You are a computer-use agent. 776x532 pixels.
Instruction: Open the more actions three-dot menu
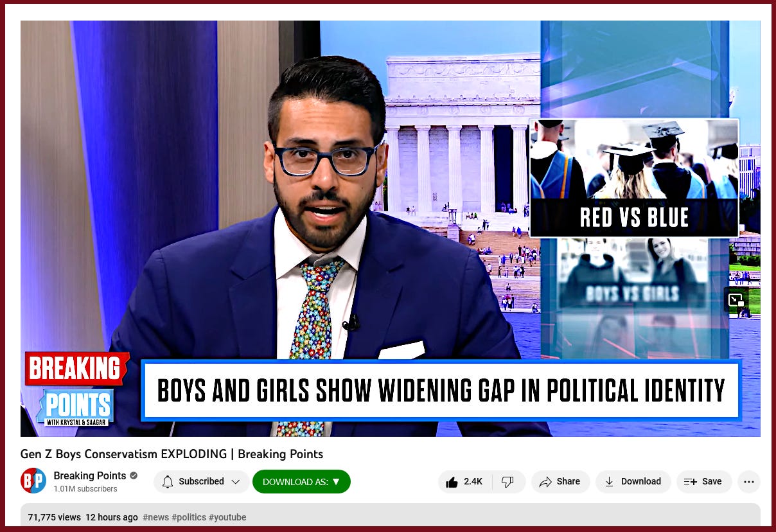coord(749,482)
